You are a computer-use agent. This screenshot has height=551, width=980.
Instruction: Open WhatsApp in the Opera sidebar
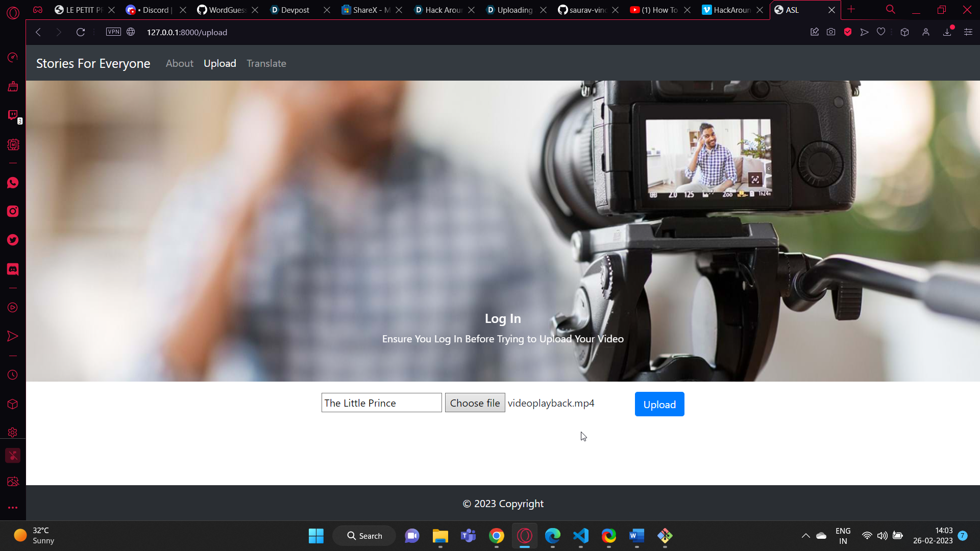click(13, 183)
